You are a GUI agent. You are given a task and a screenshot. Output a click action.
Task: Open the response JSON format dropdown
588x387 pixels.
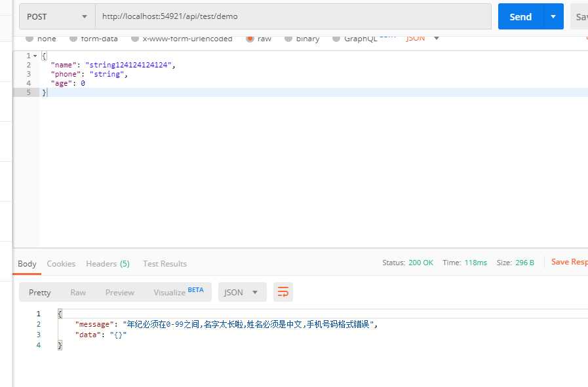(x=243, y=292)
